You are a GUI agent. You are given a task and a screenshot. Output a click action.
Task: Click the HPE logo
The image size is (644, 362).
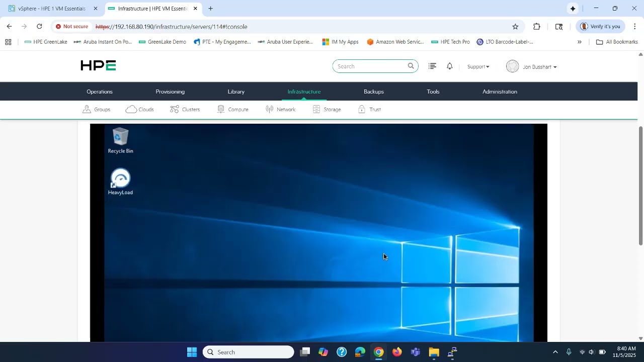[x=98, y=65]
